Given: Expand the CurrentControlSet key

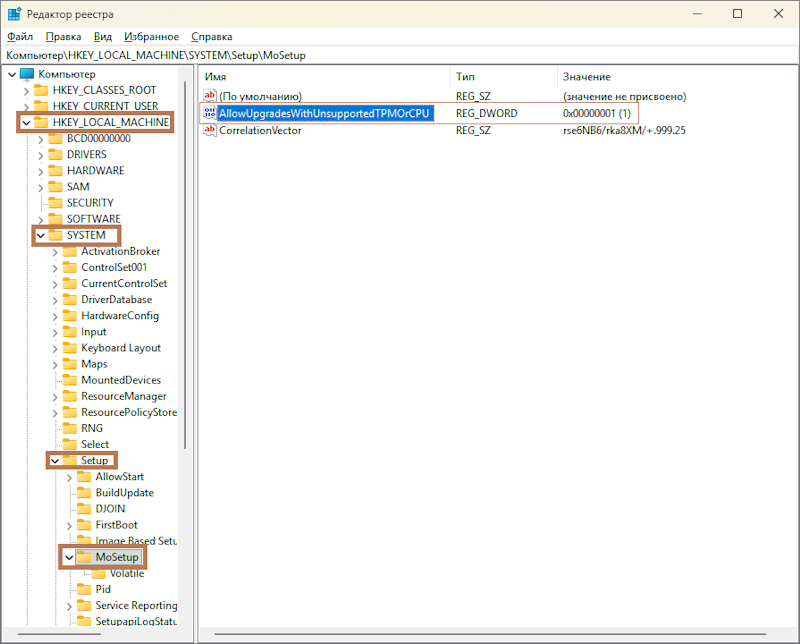Looking at the screenshot, I should [x=55, y=283].
